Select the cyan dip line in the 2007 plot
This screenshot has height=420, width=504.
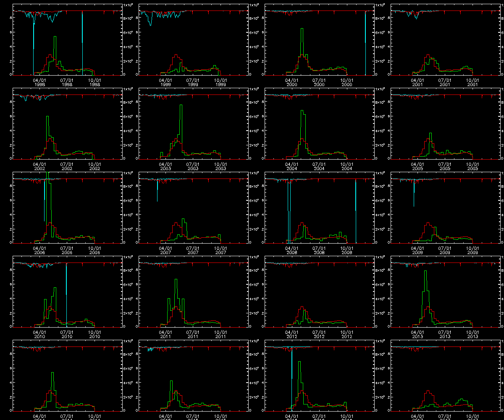coord(157,191)
